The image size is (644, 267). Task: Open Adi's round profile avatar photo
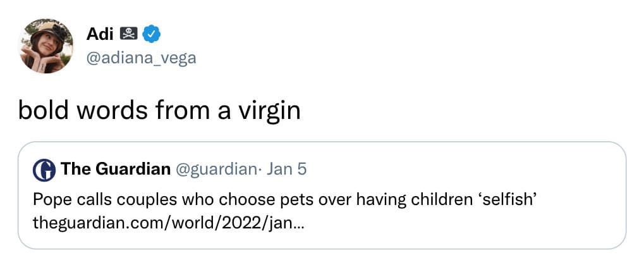[46, 46]
